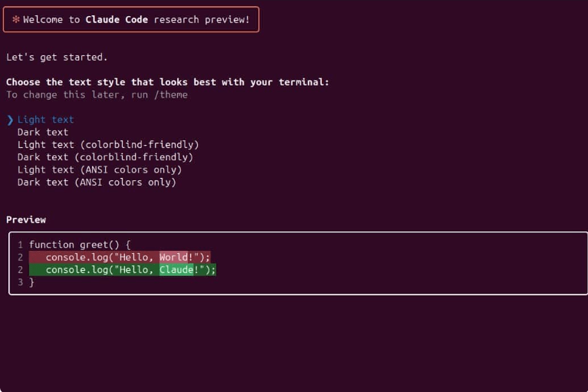Click line number 1 in the preview

click(21, 245)
